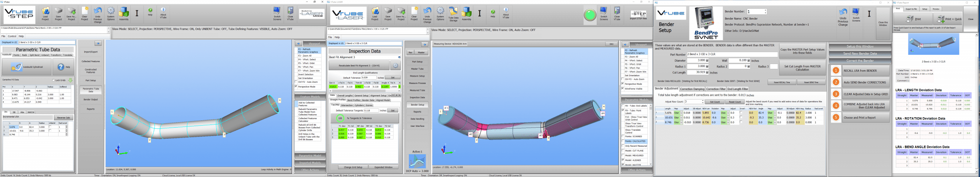Click Print icon button in VTube Report
The height and width of the screenshot is (177, 980).
914,18
